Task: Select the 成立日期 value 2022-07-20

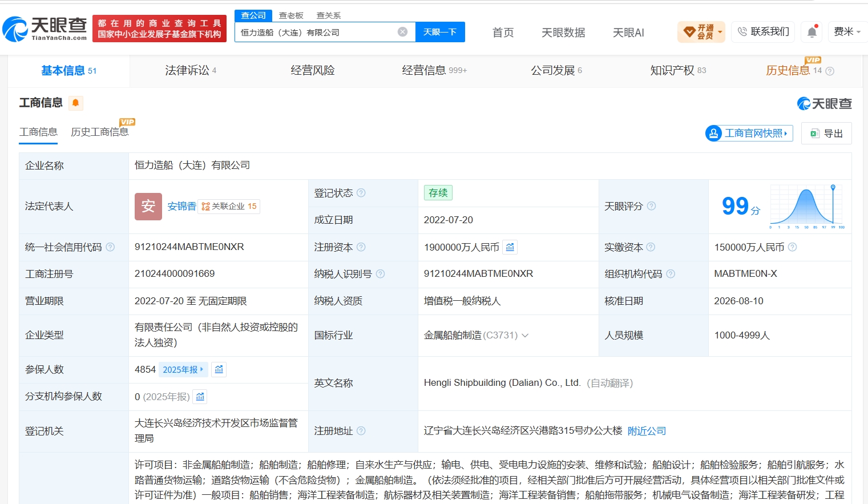Action: point(449,220)
